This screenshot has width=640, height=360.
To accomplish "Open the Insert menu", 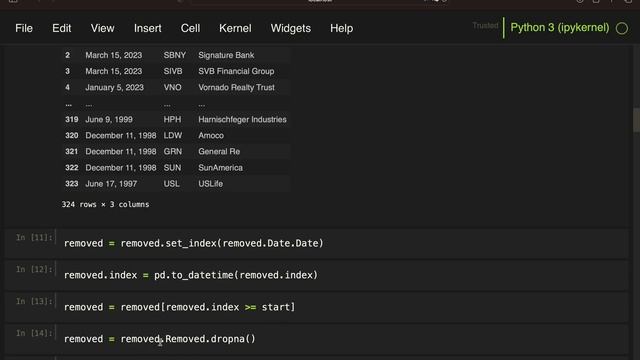I will [x=148, y=28].
